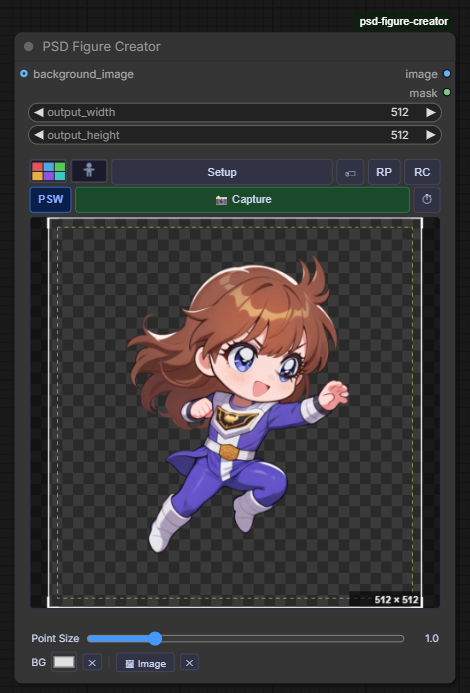Click the RP button
Image resolution: width=470 pixels, height=693 pixels.
tap(384, 172)
